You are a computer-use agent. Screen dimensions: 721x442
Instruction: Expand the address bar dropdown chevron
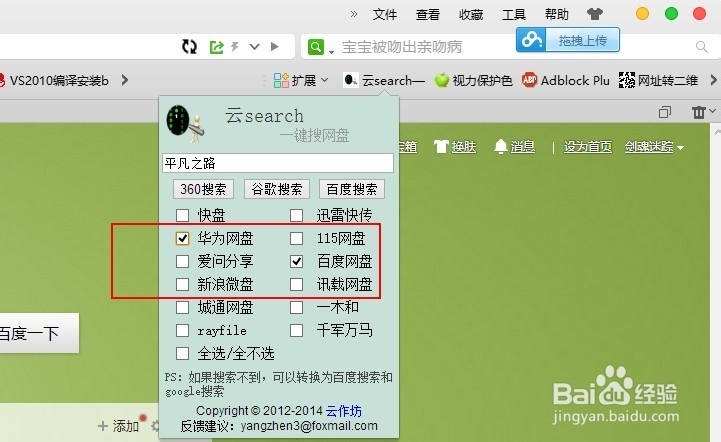pos(254,46)
